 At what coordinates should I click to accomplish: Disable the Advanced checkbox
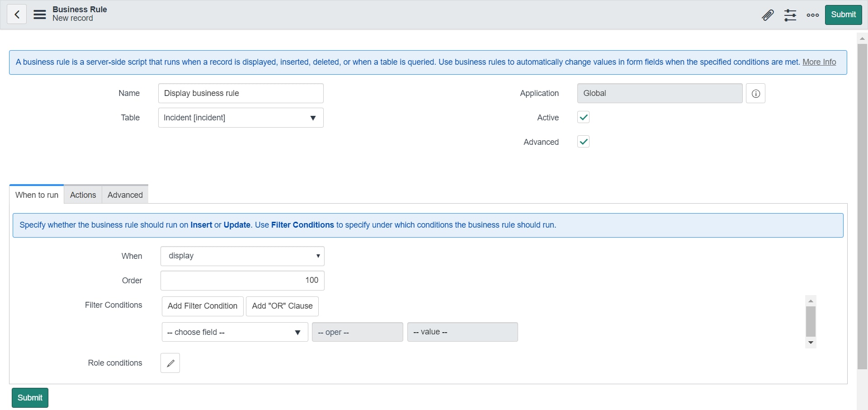(x=583, y=141)
